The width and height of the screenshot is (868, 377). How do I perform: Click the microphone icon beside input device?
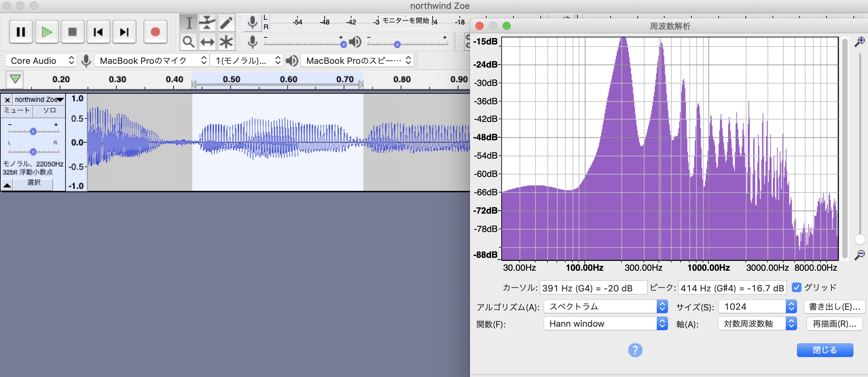(x=86, y=61)
